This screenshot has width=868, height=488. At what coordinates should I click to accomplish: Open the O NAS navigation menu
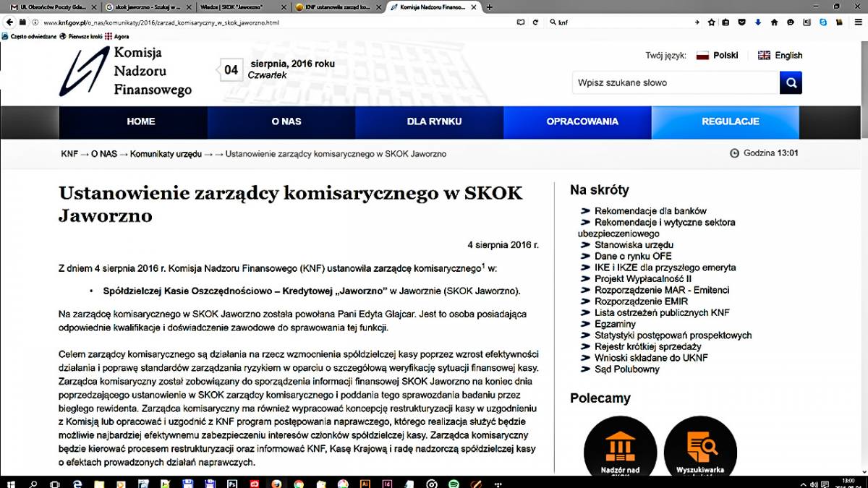coord(281,121)
